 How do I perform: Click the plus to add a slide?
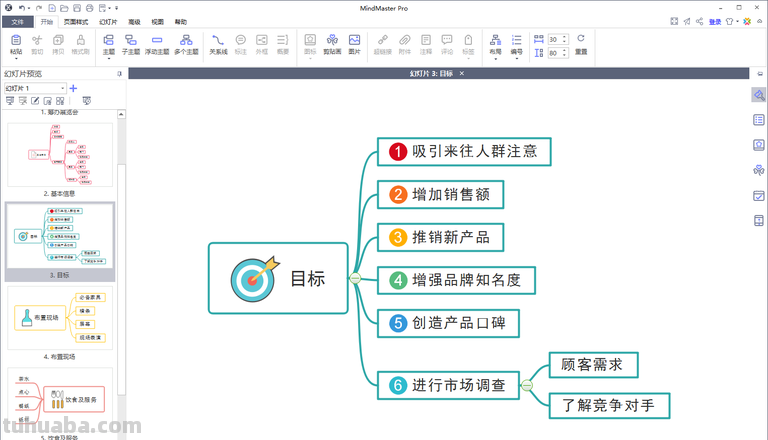(73, 88)
